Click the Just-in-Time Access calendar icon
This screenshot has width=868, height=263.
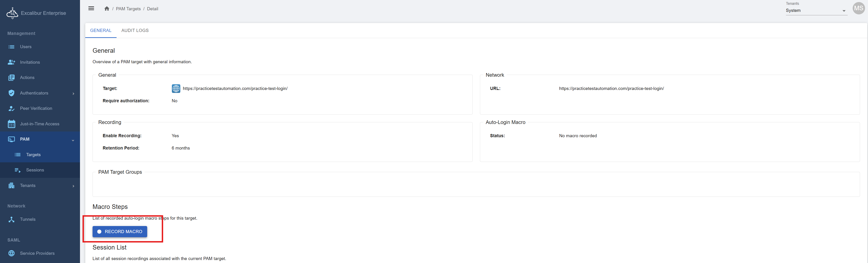11,124
